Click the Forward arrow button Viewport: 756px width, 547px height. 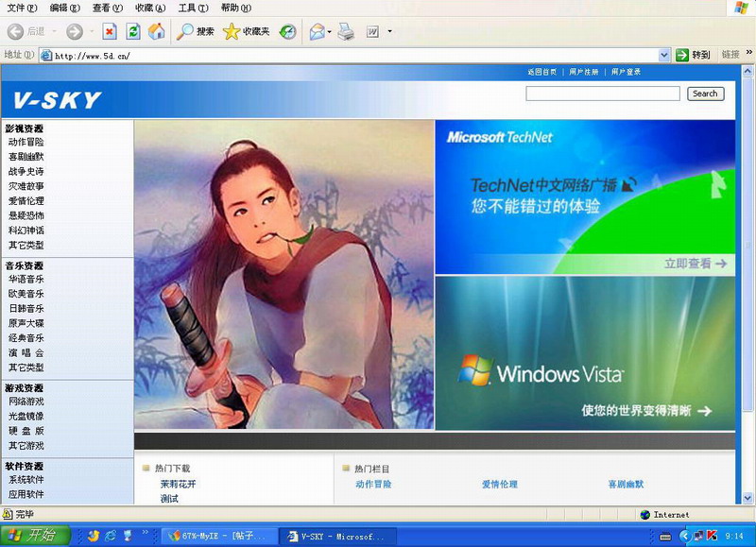75,32
